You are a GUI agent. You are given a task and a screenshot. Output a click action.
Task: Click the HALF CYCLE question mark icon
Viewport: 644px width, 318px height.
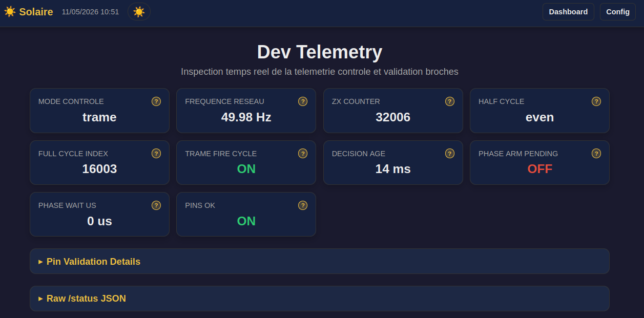[x=596, y=101]
